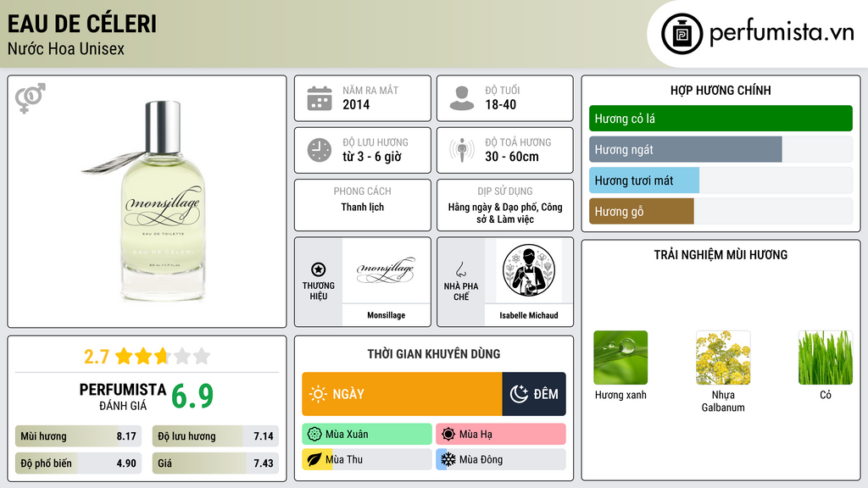This screenshot has height=488, width=868.
Task: Click the Isabelle Michaud name label
Action: tap(529, 315)
